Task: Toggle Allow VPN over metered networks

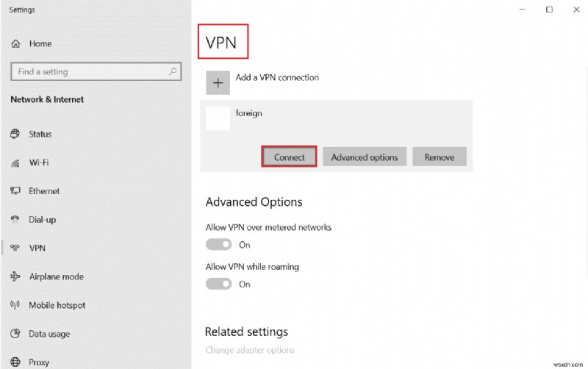Action: point(218,245)
